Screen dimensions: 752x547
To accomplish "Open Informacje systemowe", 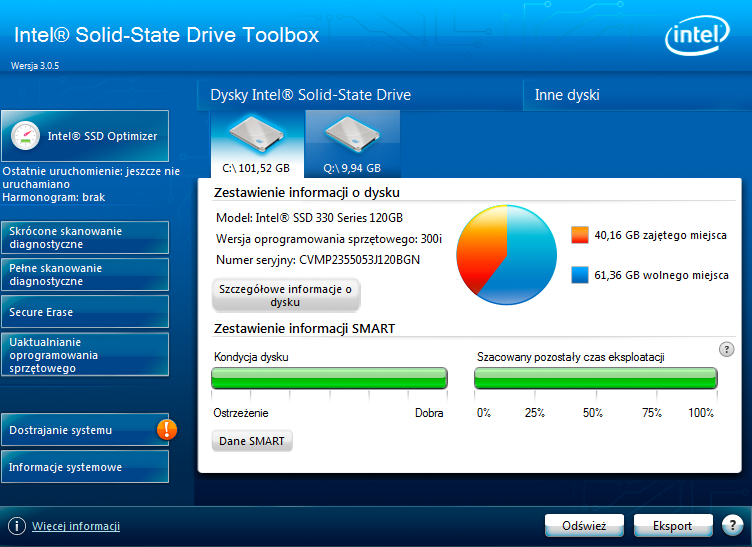I will [85, 466].
